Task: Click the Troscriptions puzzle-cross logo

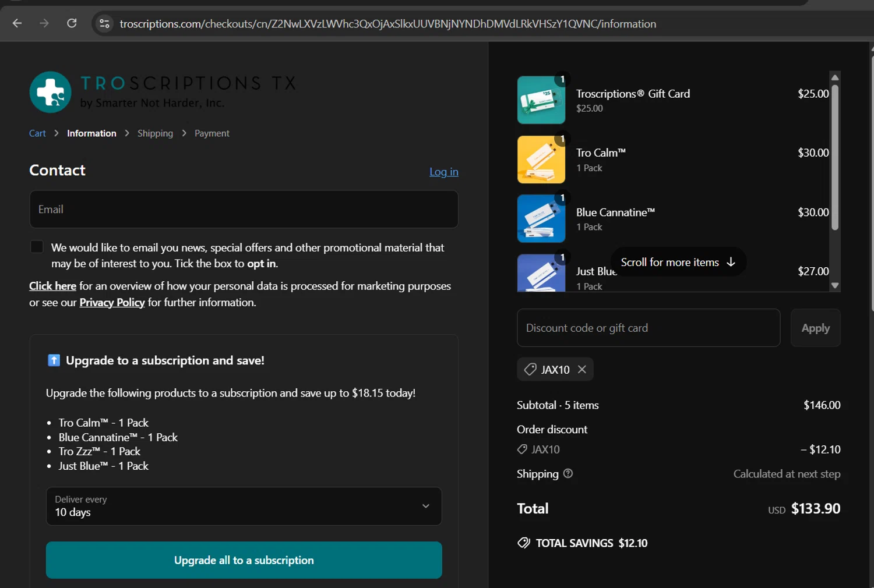Action: click(51, 92)
